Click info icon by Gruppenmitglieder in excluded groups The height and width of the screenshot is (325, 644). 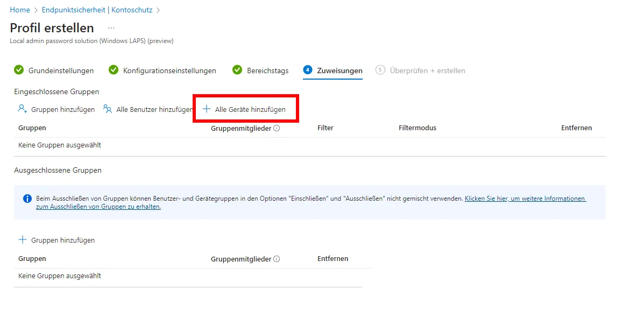tap(277, 259)
